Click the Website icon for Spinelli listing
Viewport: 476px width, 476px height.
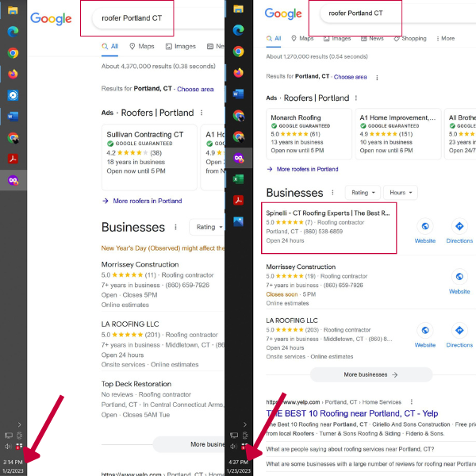click(x=425, y=226)
